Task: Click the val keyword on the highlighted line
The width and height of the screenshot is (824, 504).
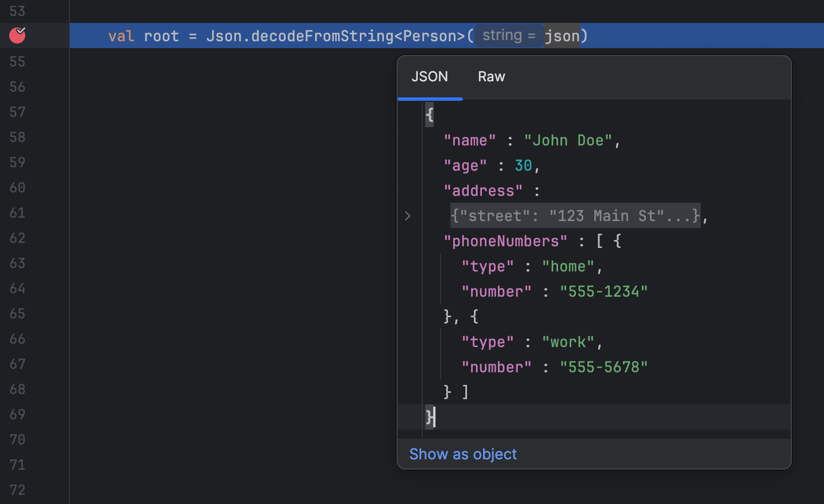Action: (121, 36)
